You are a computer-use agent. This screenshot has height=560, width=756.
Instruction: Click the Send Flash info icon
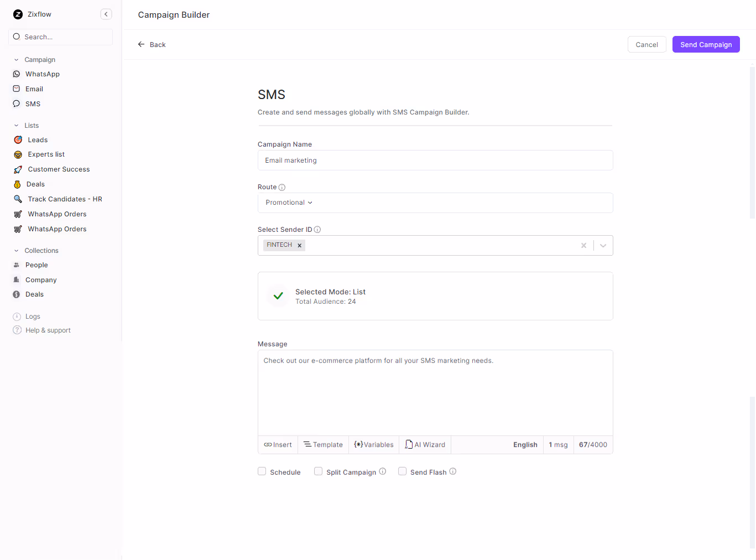click(453, 471)
